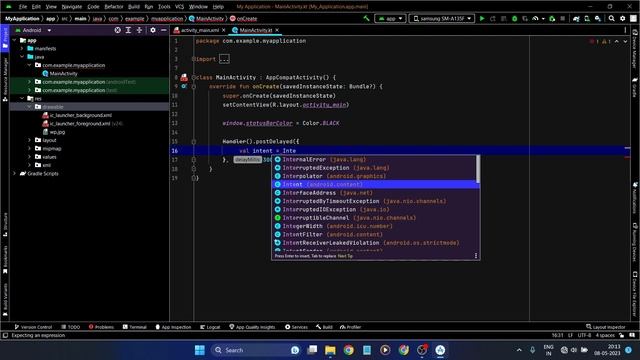Click onCreate in breadcrumb navigation bar

click(x=244, y=19)
